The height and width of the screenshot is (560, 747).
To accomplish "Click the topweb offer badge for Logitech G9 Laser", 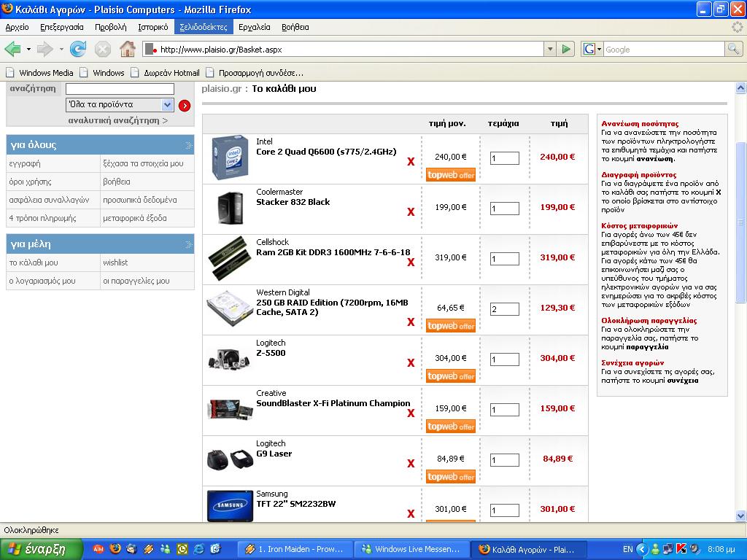I will tap(451, 477).
